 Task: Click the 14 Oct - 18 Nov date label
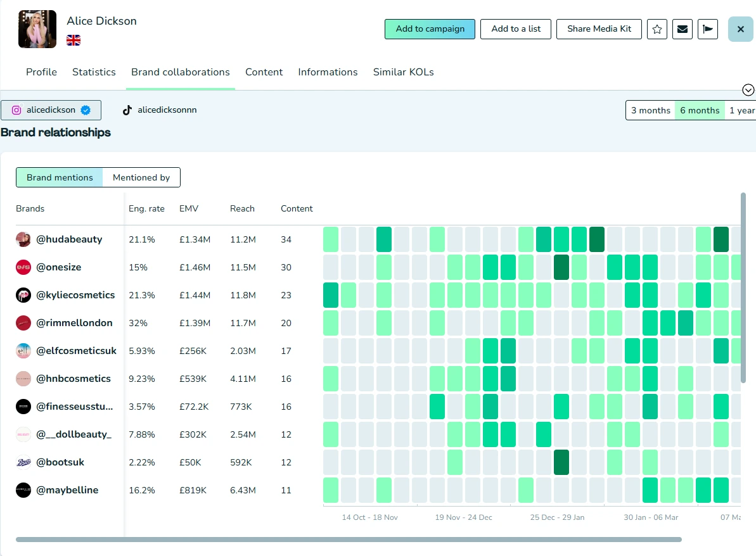point(370,517)
